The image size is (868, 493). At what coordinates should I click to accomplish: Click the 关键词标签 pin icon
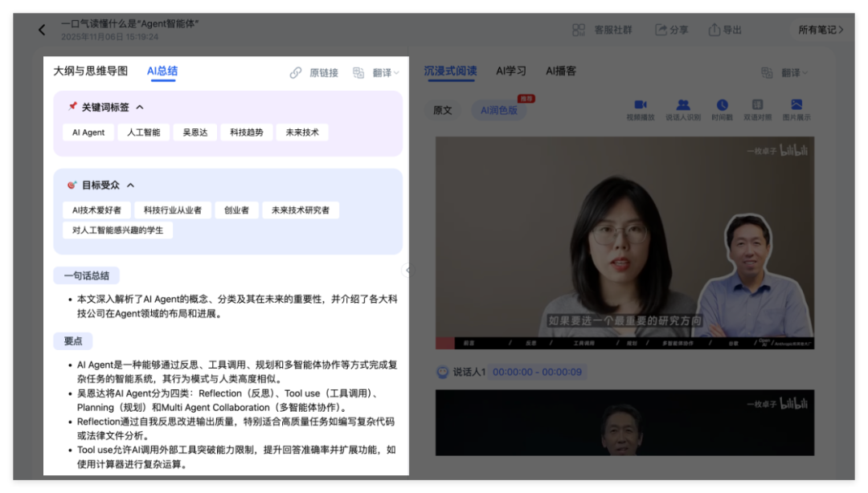72,106
